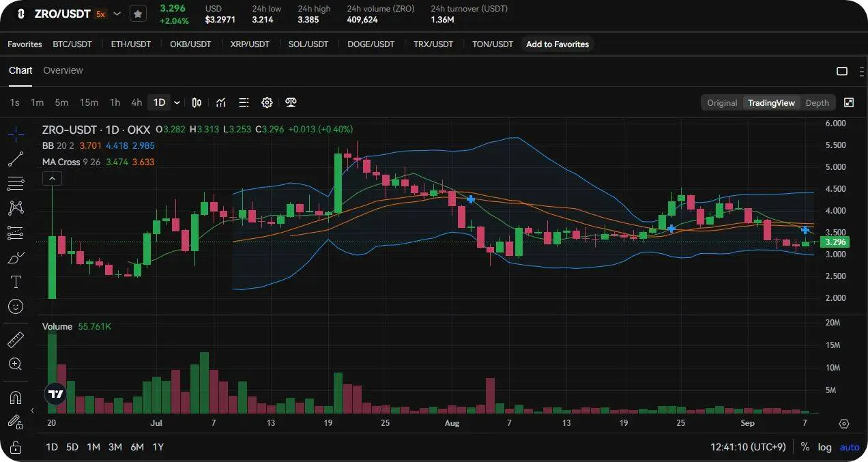Viewport: 868px width, 462px height.
Task: Toggle lock all drawings
Action: (x=16, y=446)
